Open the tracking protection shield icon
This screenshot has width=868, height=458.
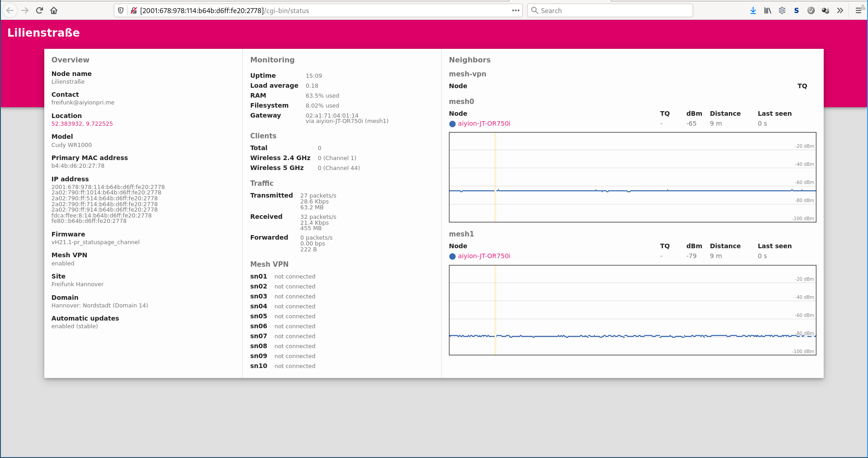[x=121, y=10]
